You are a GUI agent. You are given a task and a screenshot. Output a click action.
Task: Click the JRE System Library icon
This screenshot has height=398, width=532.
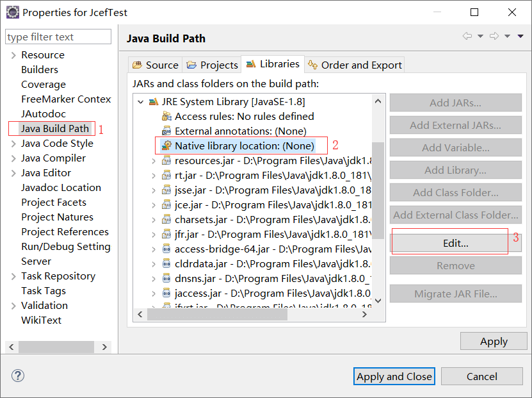pos(154,102)
